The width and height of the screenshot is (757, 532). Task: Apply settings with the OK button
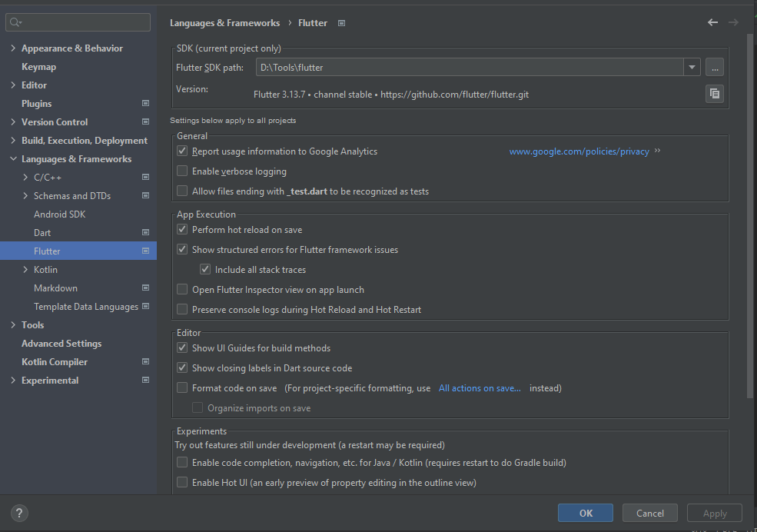click(x=585, y=513)
